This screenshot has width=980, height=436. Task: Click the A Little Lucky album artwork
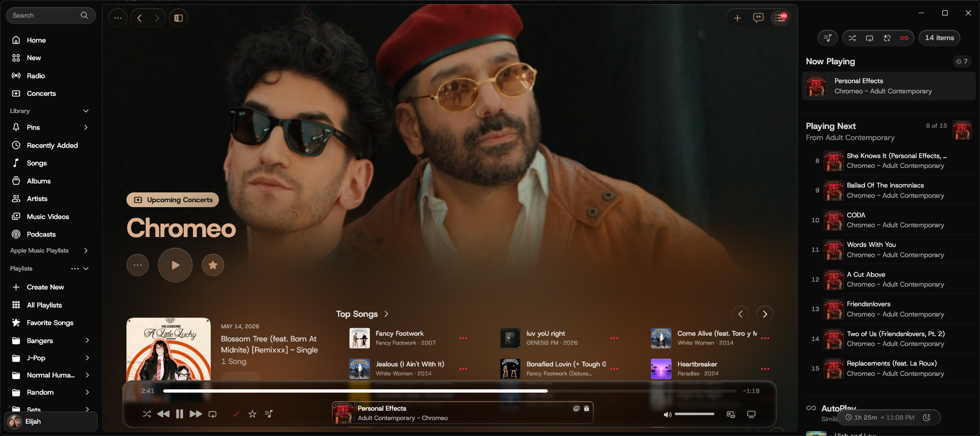click(x=169, y=349)
